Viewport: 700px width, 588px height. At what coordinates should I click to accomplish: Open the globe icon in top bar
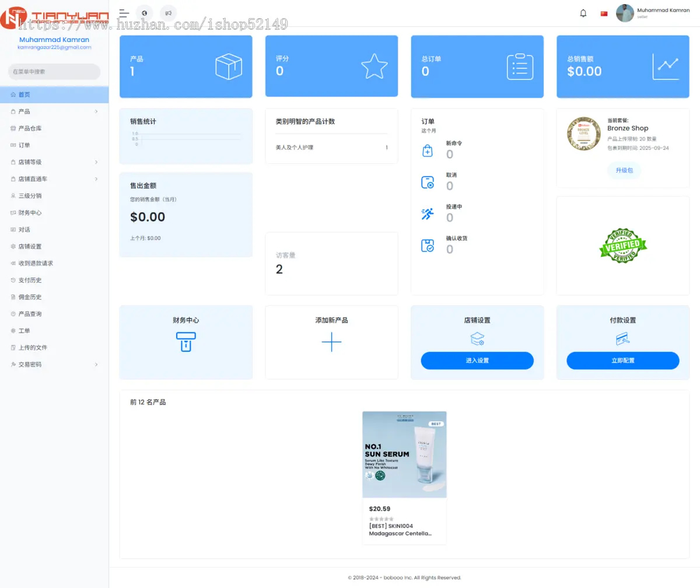point(144,13)
